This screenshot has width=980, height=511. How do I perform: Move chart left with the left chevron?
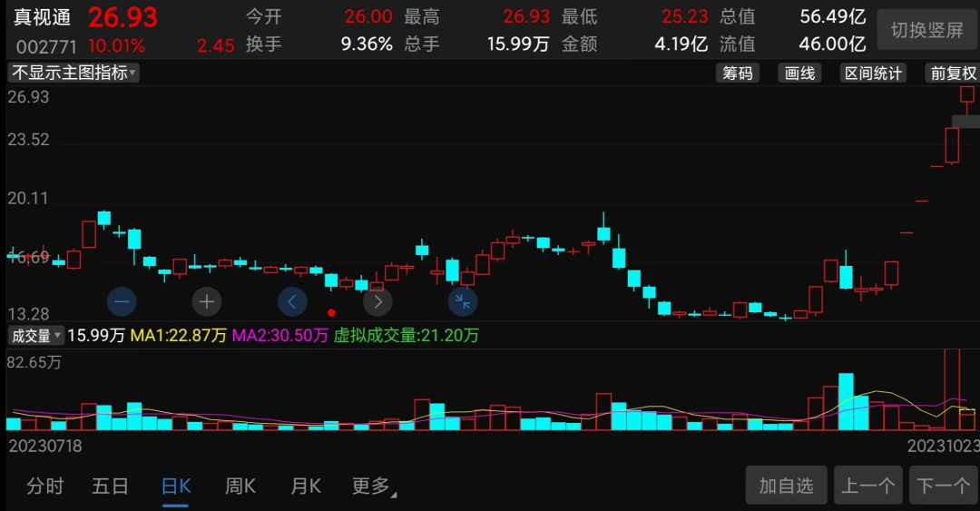292,302
